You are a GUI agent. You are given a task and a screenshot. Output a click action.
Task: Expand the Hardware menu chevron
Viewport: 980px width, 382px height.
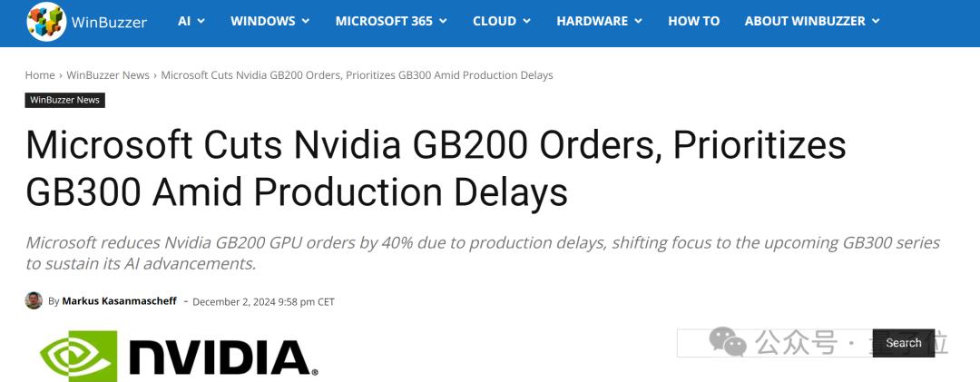pyautogui.click(x=638, y=21)
